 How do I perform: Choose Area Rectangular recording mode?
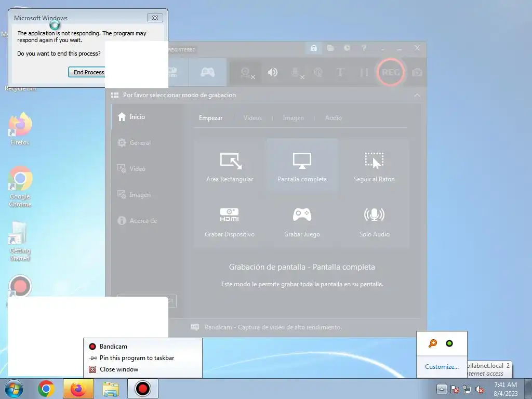230,167
